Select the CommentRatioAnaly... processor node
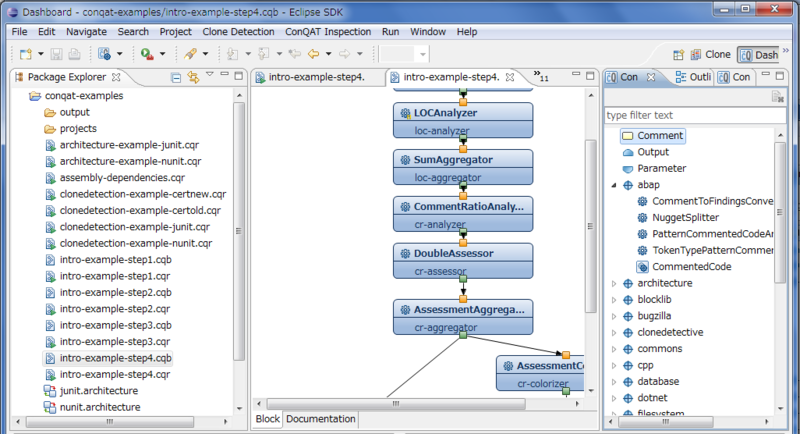Screen dimensions: 800x434 463,214
